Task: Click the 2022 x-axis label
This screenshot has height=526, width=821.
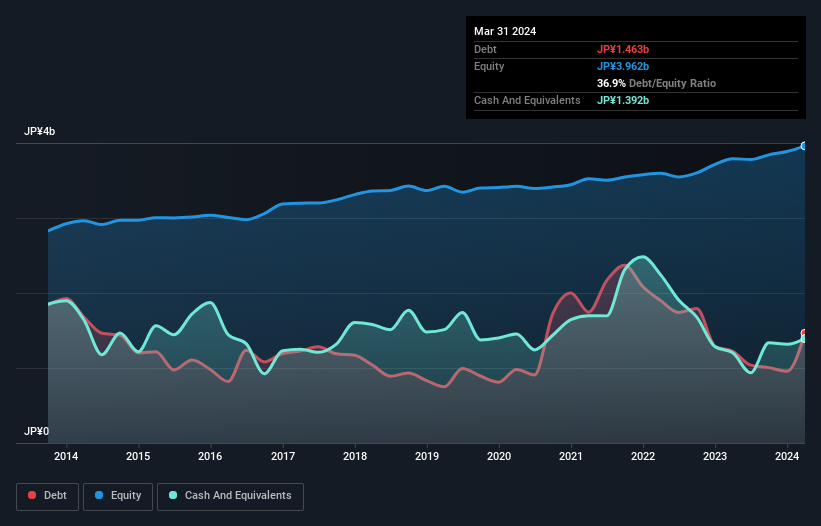Action: [643, 457]
